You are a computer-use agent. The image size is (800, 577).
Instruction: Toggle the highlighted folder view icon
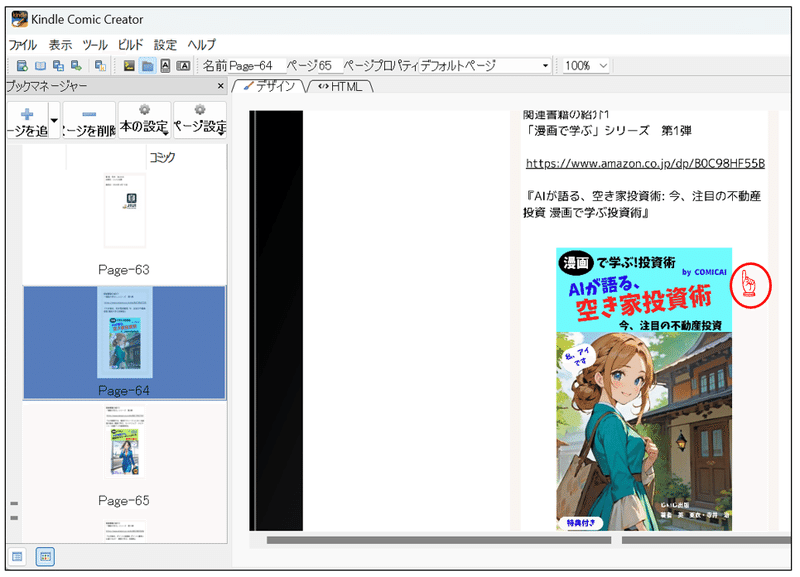[x=147, y=66]
